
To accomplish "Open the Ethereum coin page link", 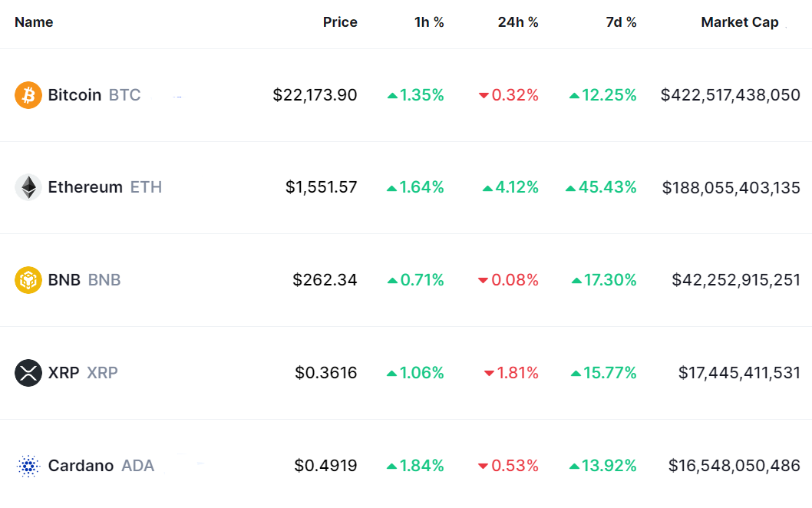I will [85, 187].
